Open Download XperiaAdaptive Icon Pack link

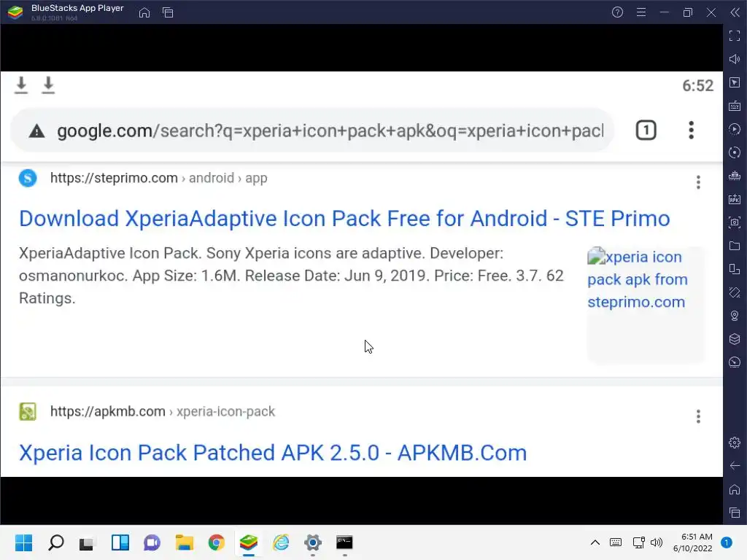click(344, 219)
